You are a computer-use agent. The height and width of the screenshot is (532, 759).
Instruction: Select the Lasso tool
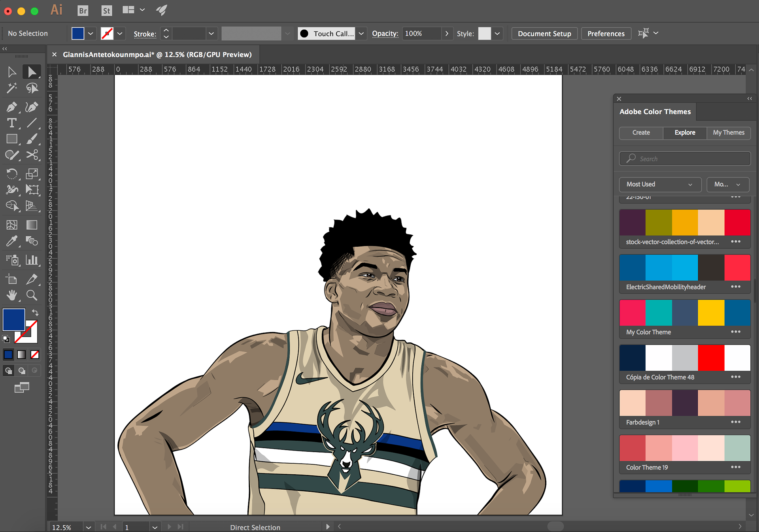(32, 88)
